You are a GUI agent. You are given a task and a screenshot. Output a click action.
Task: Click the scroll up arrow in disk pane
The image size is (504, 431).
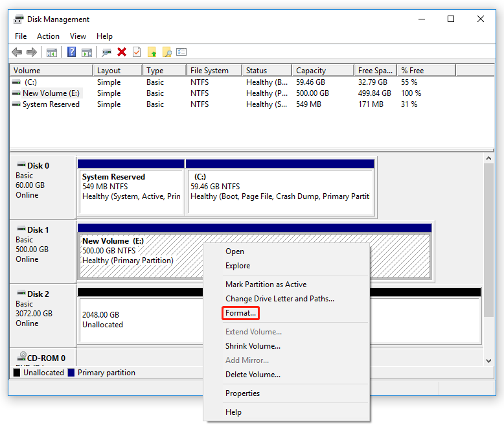488,158
